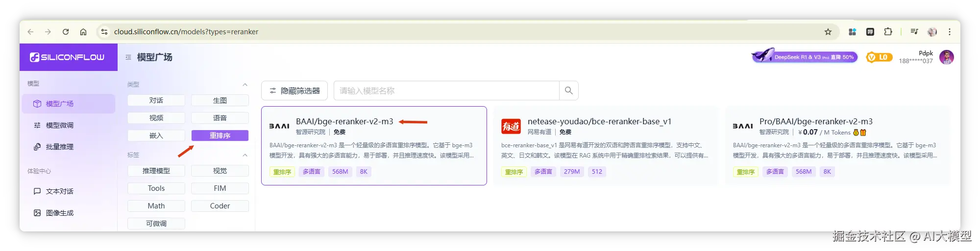Click the search magnifier icon

569,91
